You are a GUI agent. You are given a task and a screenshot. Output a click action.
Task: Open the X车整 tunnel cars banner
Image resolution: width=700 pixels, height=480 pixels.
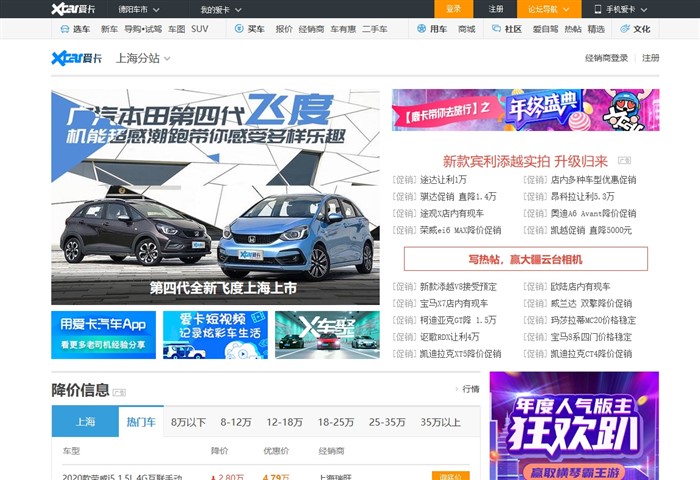click(x=327, y=335)
